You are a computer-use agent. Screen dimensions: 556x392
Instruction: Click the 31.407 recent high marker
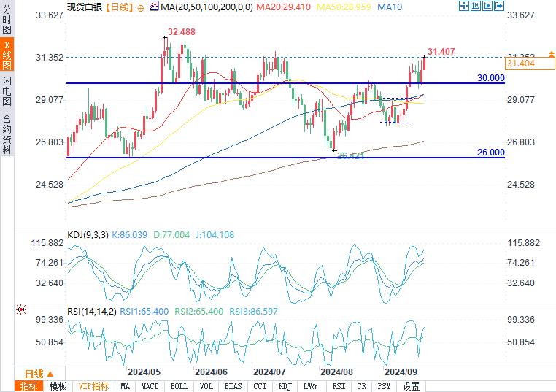pyautogui.click(x=441, y=52)
